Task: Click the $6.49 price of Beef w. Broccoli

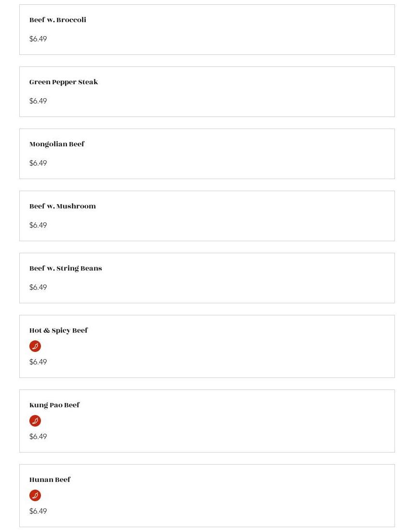Action: tap(38, 39)
